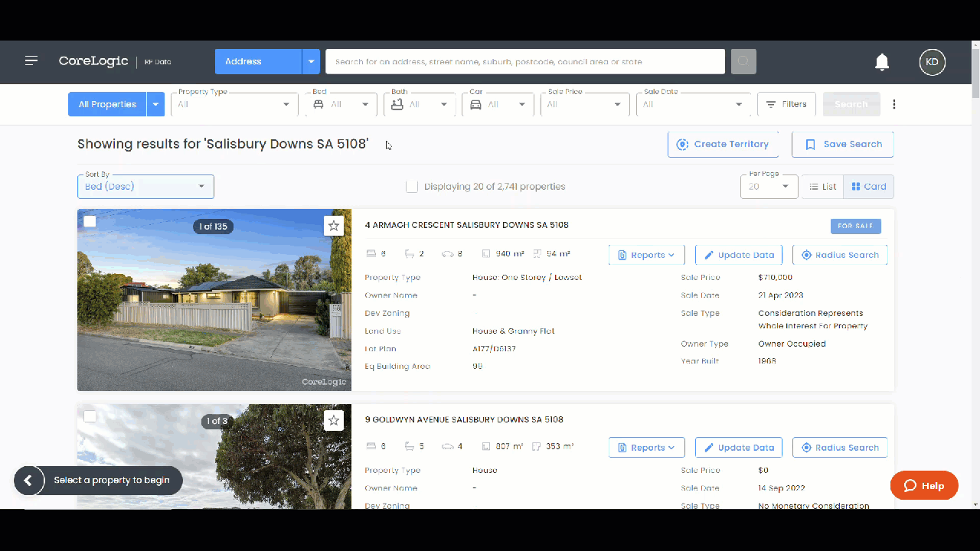Open the Car filter dropdown
The width and height of the screenshot is (980, 551).
498,104
